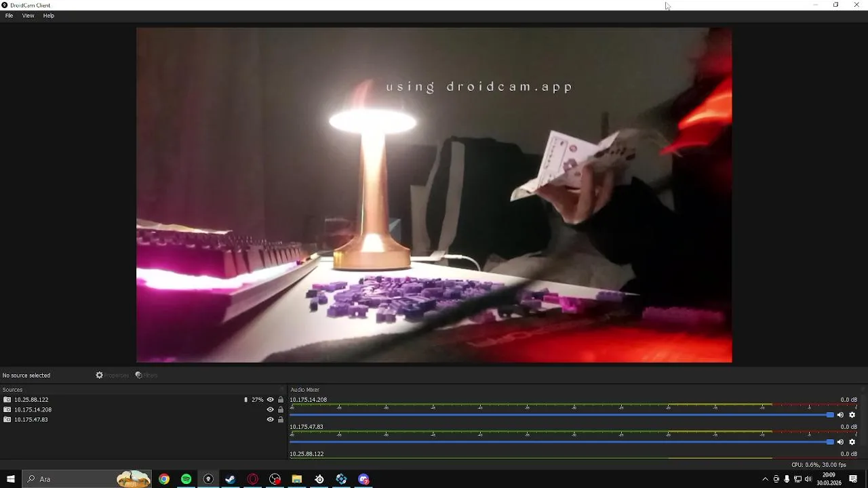Click the camera icon beside source 10.25.88.122
The height and width of the screenshot is (488, 868).
pyautogui.click(x=7, y=400)
